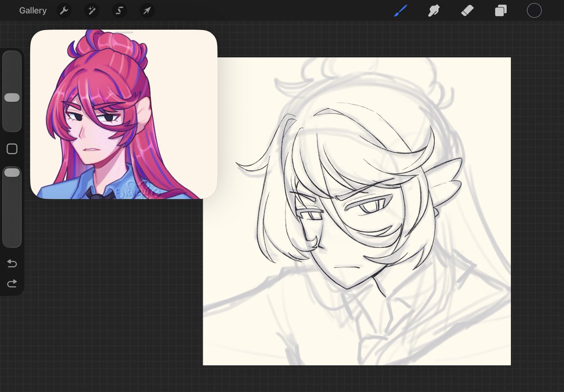Tap the pink-haired reference image
The image size is (564, 392).
(124, 114)
